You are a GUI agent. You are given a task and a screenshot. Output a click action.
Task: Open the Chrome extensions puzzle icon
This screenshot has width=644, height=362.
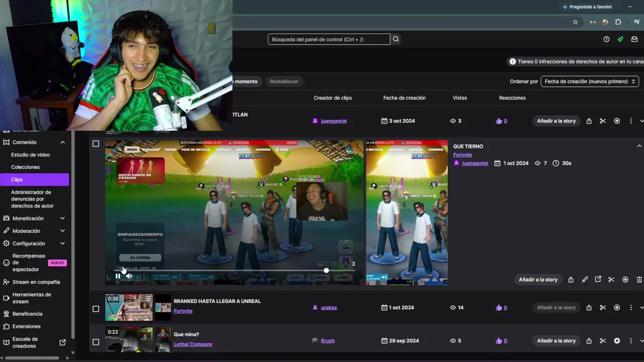point(618,22)
